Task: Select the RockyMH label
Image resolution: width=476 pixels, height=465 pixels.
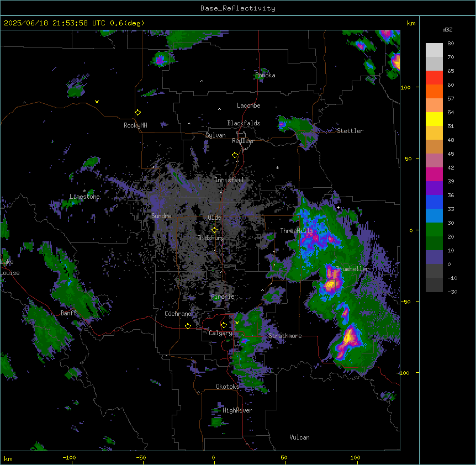Action: click(x=135, y=125)
